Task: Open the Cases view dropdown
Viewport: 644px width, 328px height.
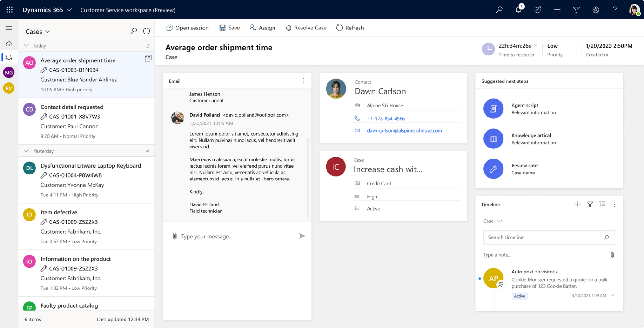Action: 48,32
